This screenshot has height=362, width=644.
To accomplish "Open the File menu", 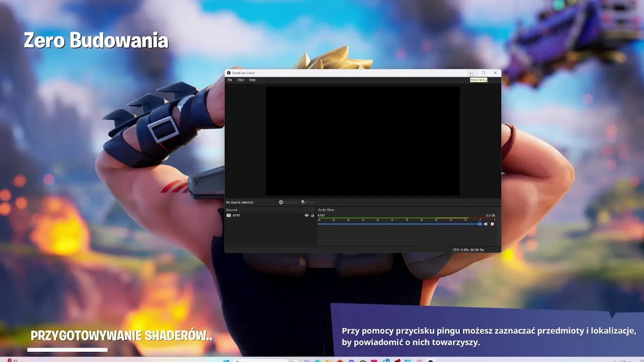I will pos(229,80).
